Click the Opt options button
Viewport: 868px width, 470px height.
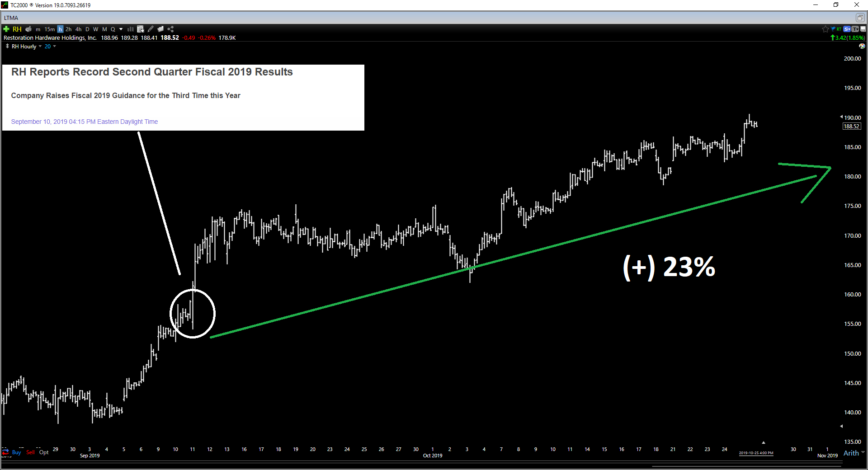pos(44,452)
